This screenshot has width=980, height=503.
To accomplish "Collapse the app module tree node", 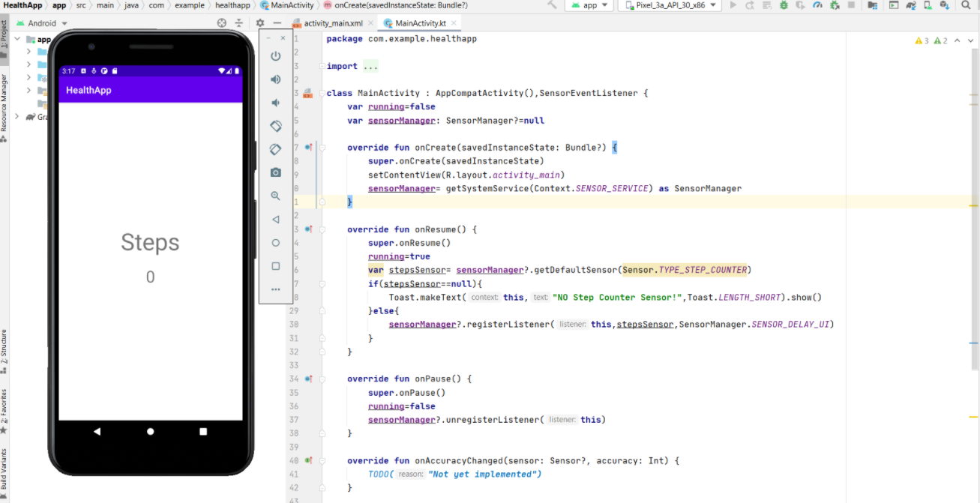I will tap(19, 39).
